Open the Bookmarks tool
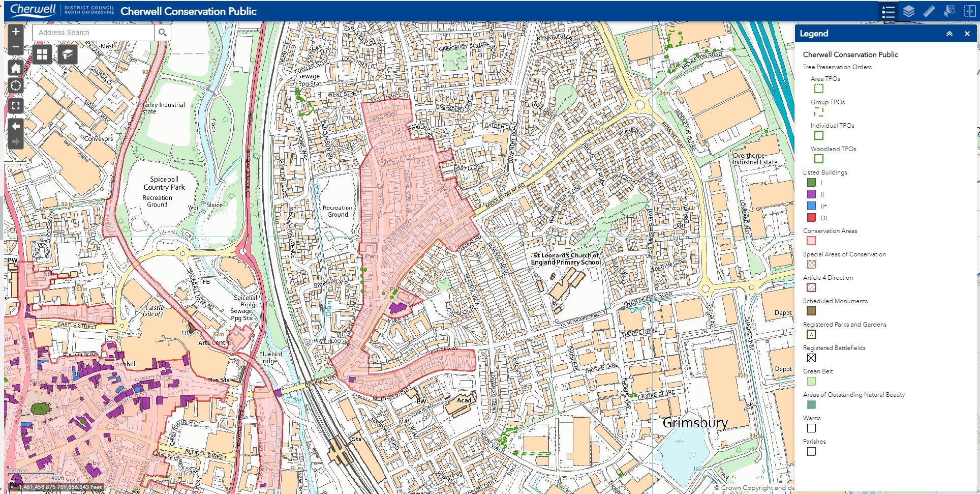 point(67,53)
